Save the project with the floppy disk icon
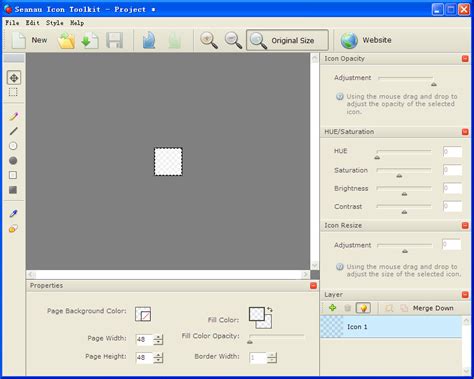Viewport: 474px width, 379px height. click(x=114, y=41)
